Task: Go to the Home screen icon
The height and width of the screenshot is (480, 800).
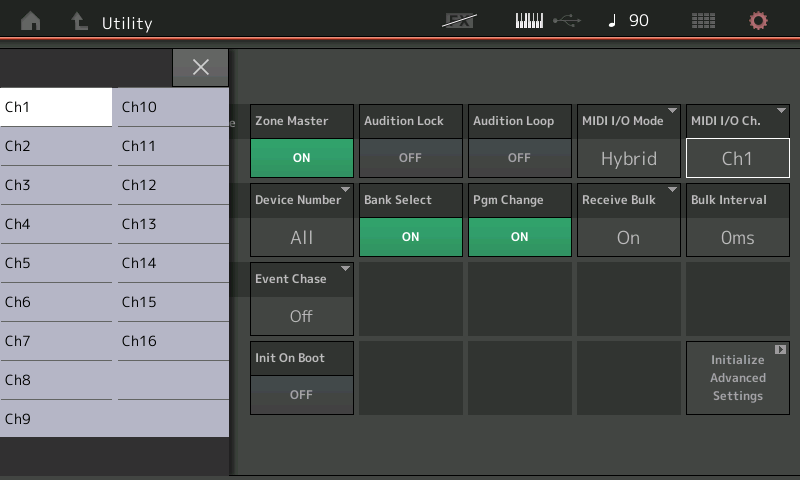Action: (30, 21)
